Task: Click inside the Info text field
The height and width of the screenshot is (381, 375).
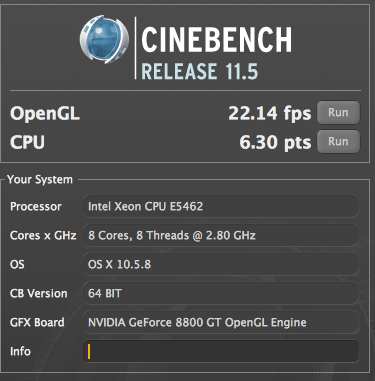Action: [x=221, y=351]
